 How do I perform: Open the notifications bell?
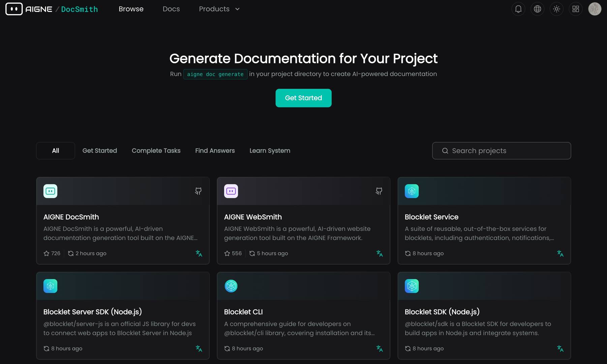click(518, 9)
